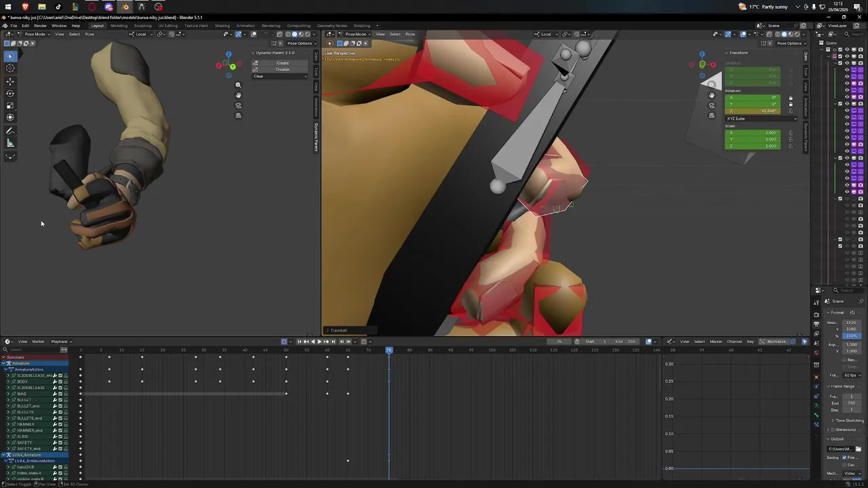
Task: Toggle rotation Z lock in Transform panel
Action: point(791,110)
